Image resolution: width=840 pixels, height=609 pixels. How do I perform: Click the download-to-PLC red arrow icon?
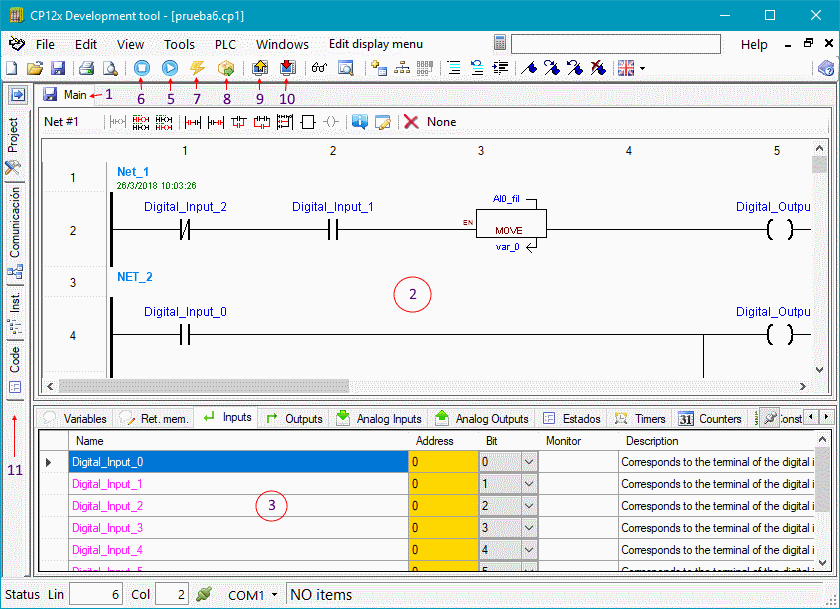click(288, 68)
